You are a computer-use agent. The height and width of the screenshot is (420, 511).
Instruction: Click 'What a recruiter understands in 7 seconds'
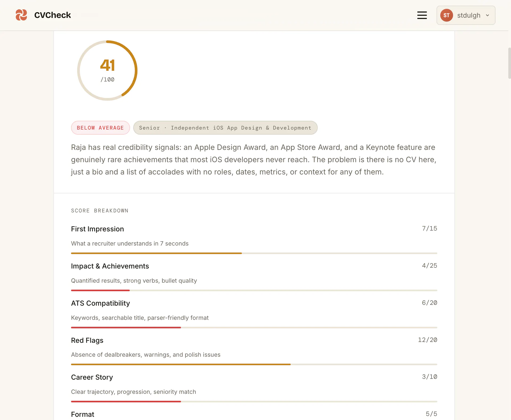pyautogui.click(x=130, y=243)
